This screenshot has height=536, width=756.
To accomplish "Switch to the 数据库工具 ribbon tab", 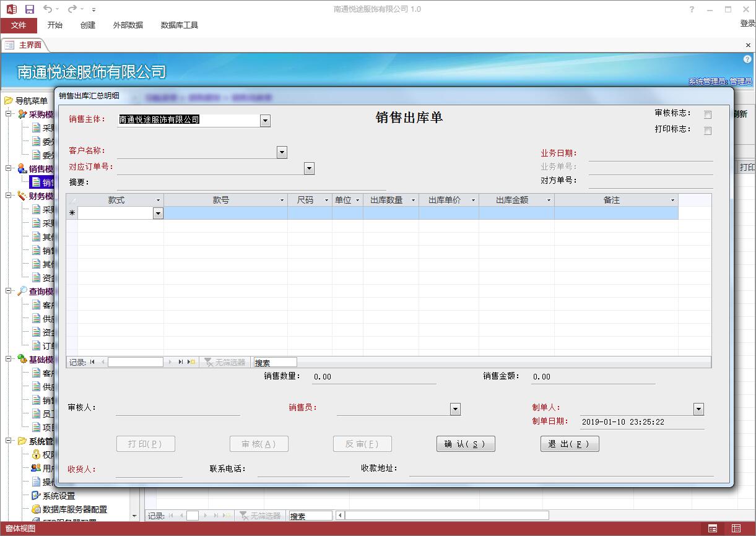I will 180,25.
